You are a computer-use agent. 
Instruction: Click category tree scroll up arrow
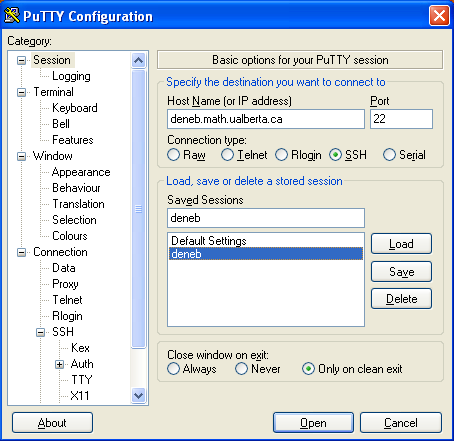point(138,61)
